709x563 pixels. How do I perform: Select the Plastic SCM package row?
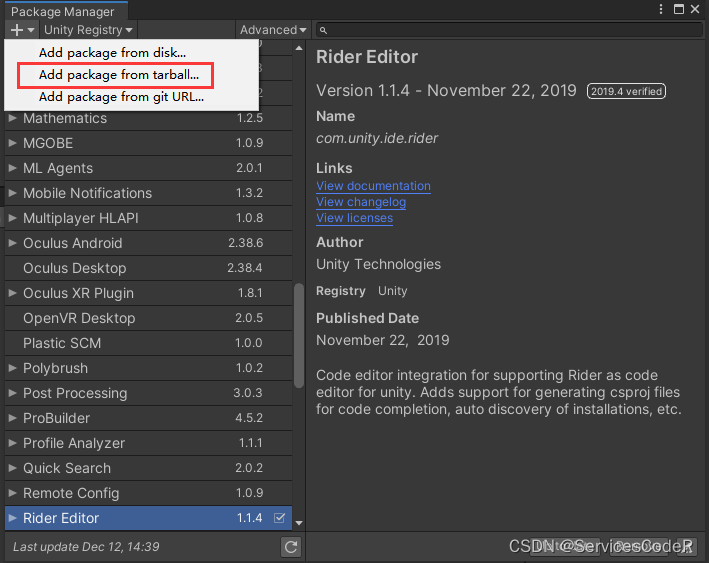(148, 343)
